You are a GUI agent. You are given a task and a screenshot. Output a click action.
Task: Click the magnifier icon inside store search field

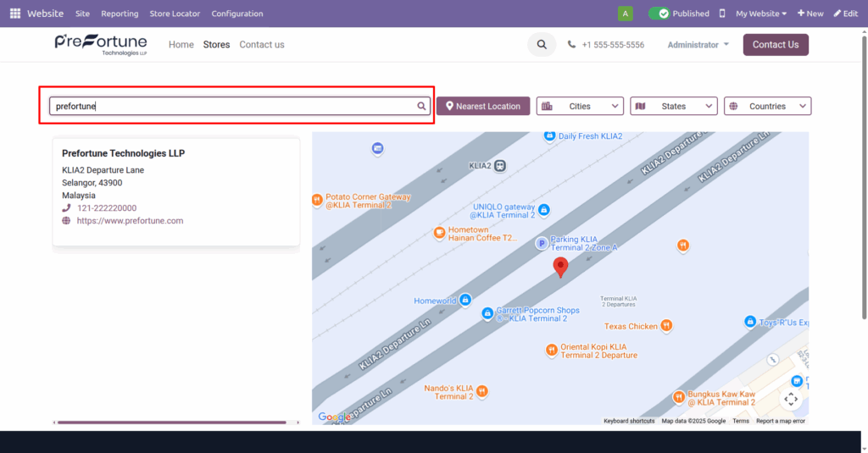coord(421,106)
